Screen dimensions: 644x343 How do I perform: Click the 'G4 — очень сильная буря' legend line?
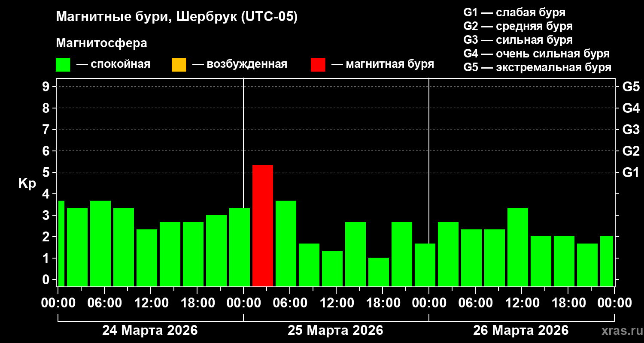537,54
